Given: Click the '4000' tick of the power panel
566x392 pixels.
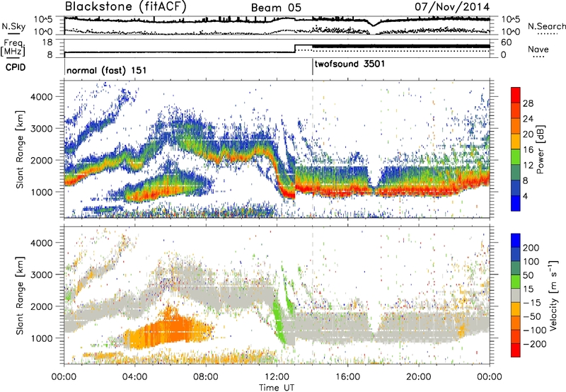Looking at the screenshot, I should 41,97.
